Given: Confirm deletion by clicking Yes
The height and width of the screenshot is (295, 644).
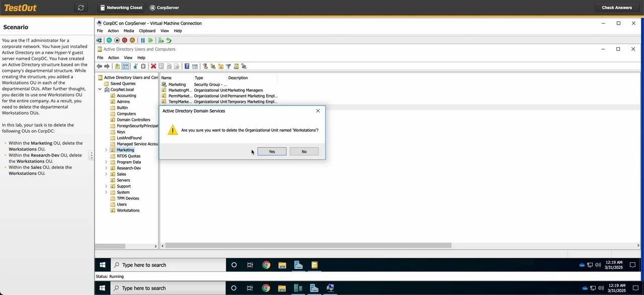Looking at the screenshot, I should coord(272,152).
